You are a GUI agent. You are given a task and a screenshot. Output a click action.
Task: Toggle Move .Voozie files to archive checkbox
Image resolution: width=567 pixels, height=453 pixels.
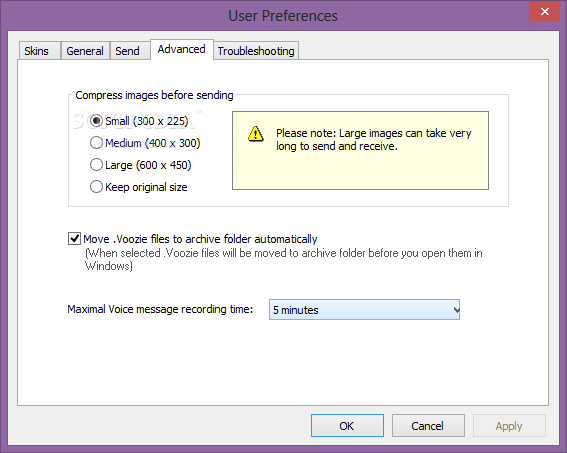pyautogui.click(x=74, y=239)
